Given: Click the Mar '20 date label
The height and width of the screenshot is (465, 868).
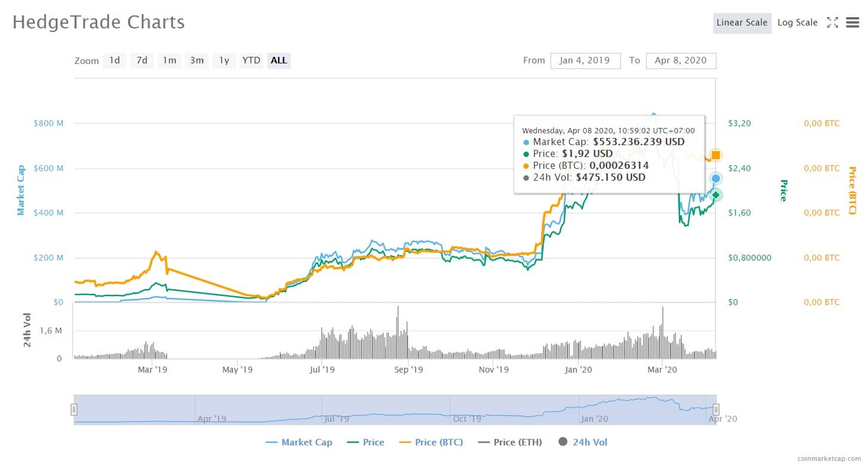Looking at the screenshot, I should click(662, 370).
